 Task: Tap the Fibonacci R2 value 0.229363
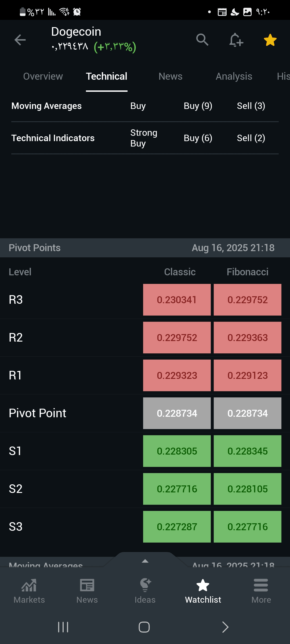click(248, 338)
